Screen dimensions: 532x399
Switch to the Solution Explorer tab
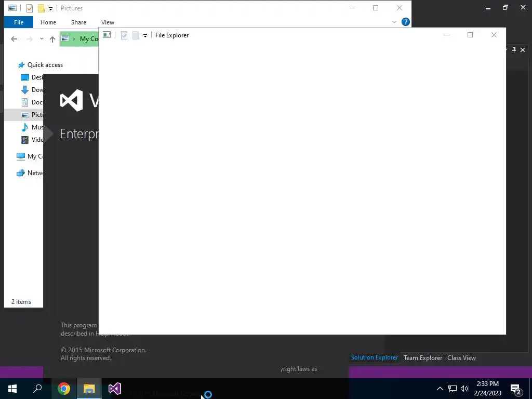(x=374, y=357)
